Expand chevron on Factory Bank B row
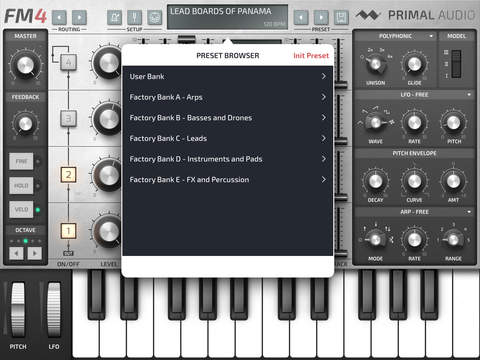480x360 pixels. (x=324, y=118)
